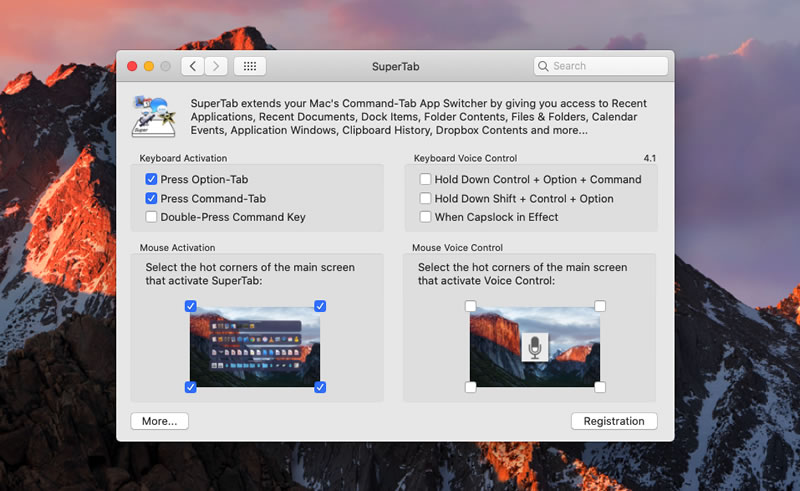This screenshot has width=800, height=491.
Task: Click the SuperTab switcher preview thumbnail
Action: 255,347
